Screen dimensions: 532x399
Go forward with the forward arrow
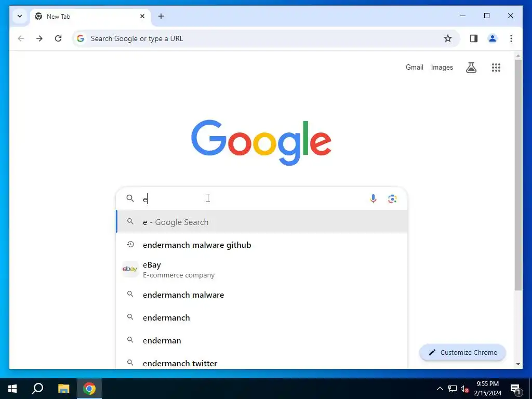(x=39, y=38)
